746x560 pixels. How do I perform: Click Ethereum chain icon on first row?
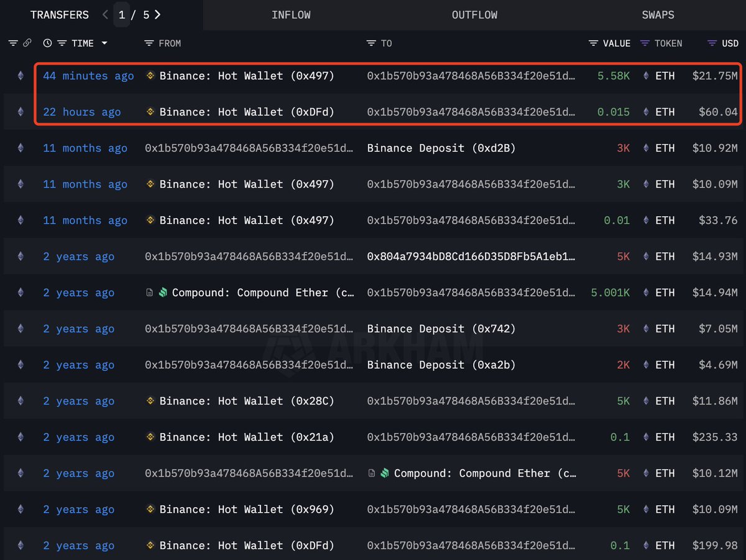[21, 76]
